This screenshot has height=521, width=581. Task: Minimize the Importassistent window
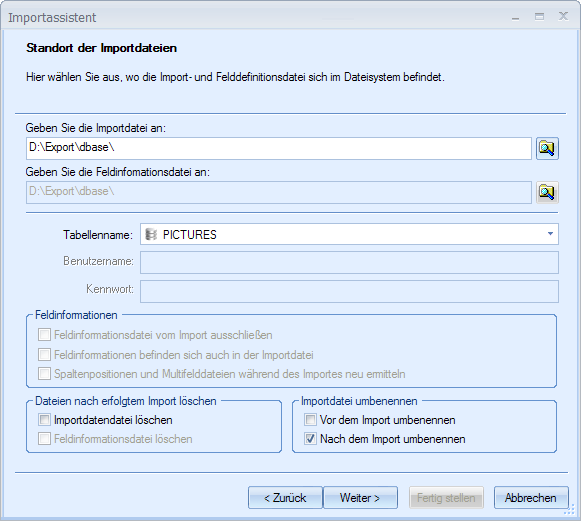[x=515, y=17]
